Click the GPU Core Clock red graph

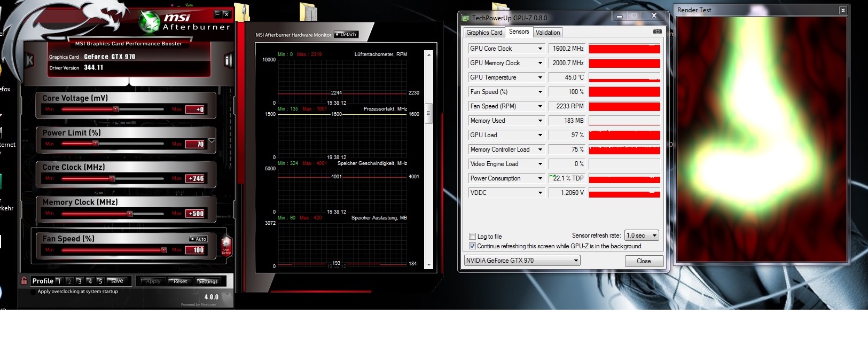point(624,49)
